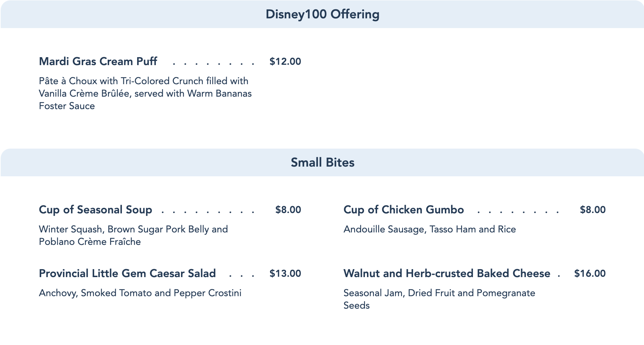Click the Caesar Salad $13.00 price

click(285, 274)
